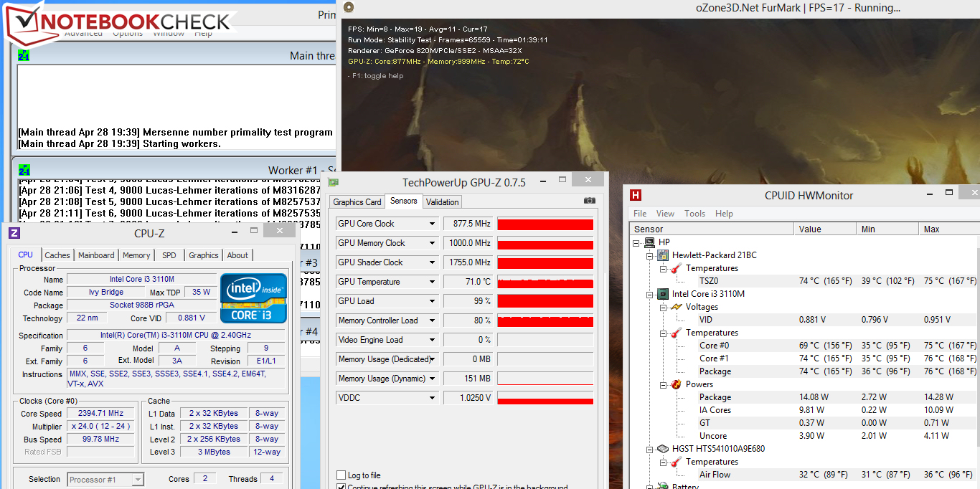Open the About tab in CPU-Z
This screenshot has height=489, width=980.
tap(237, 255)
